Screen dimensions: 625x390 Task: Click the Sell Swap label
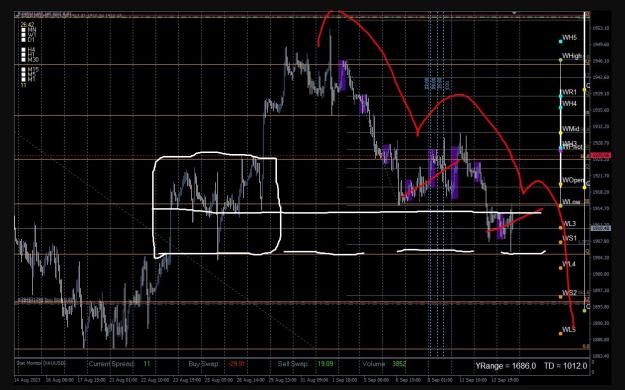(x=293, y=364)
